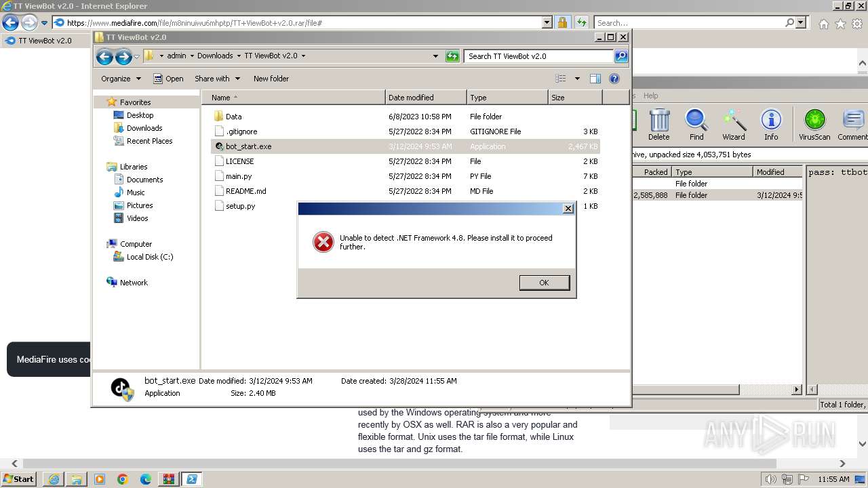Click the Windows Start button
868x488 pixels.
(x=18, y=479)
